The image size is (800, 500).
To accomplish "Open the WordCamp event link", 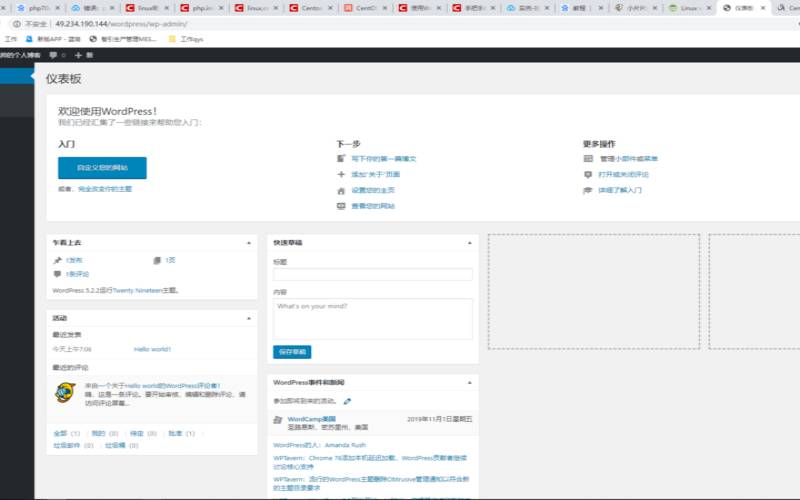I will (312, 419).
